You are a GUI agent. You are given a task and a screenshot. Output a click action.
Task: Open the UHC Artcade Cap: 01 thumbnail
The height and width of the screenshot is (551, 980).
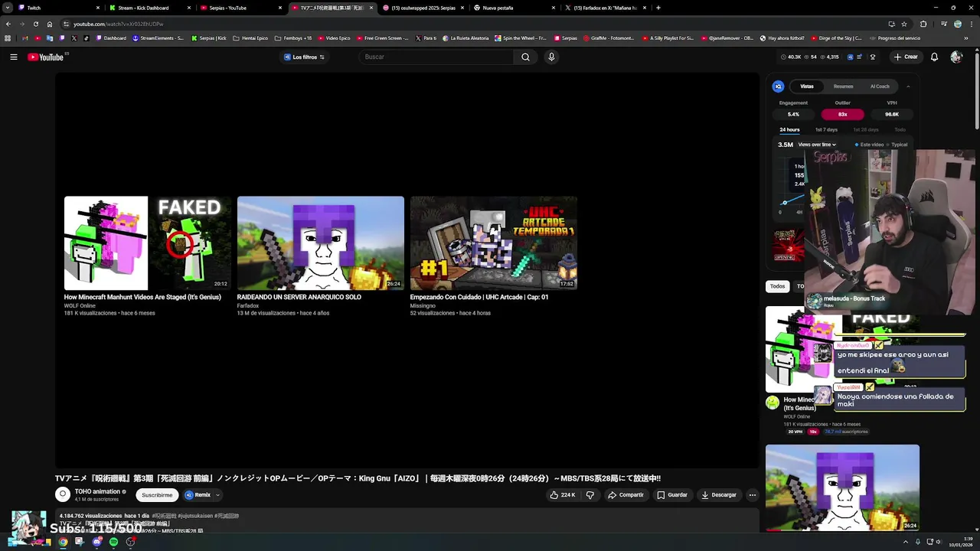[493, 243]
